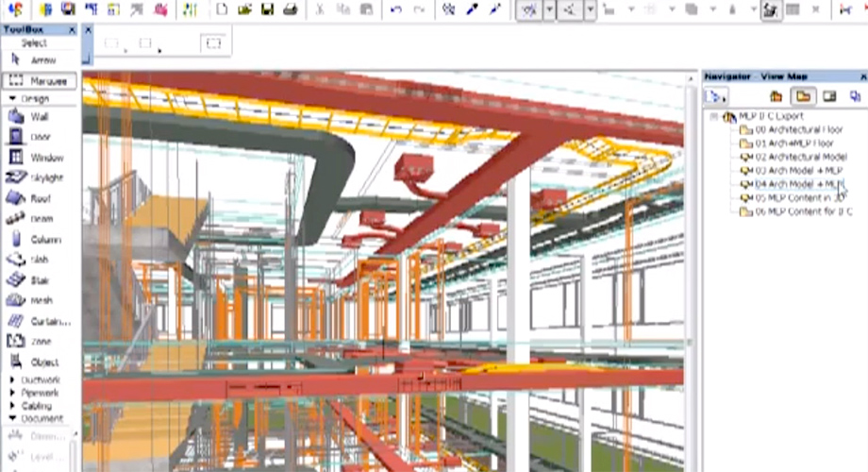Expand the Pipework section in ToolBox
The height and width of the screenshot is (472, 868).
tap(12, 393)
